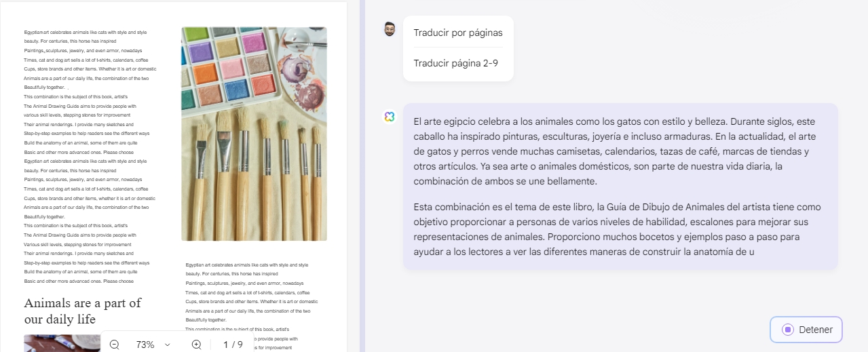The image size is (868, 352).
Task: Open the watercolor paint and brushes photo
Action: coord(254,134)
